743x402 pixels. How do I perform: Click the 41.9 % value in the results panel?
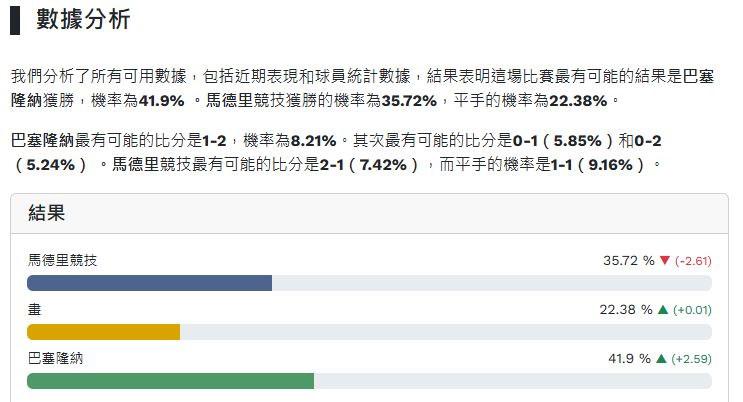[x=630, y=359]
